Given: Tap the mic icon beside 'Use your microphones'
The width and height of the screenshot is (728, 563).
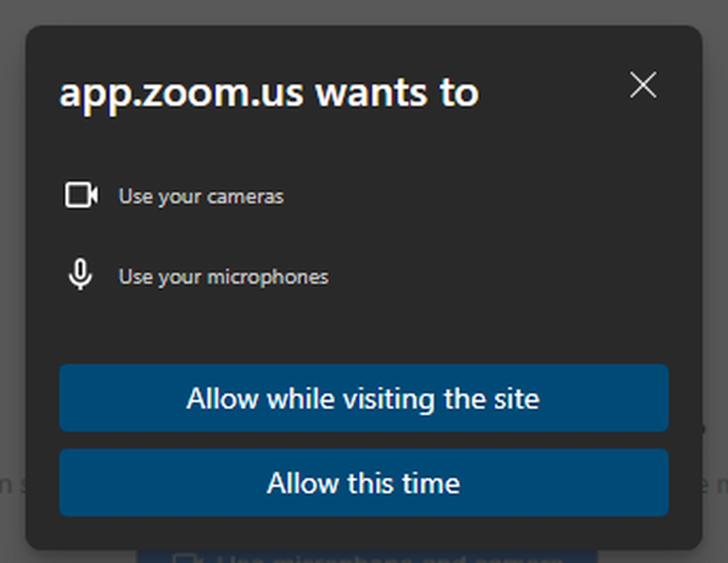Looking at the screenshot, I should 81,275.
